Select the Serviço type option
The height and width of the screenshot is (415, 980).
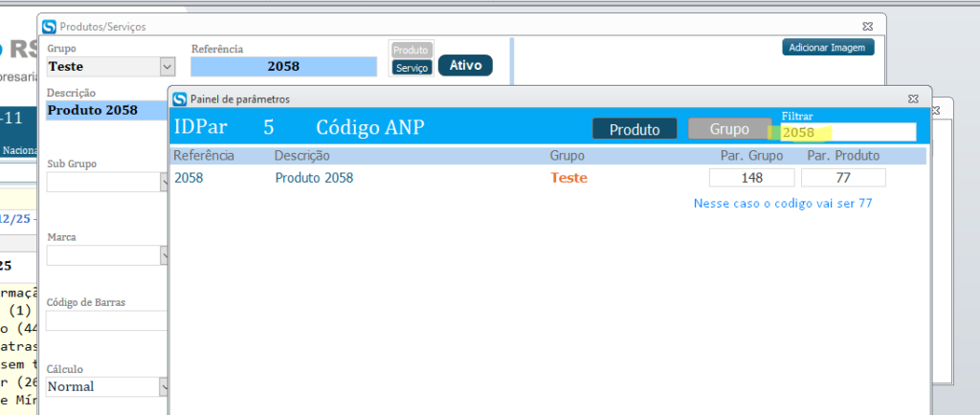(412, 68)
